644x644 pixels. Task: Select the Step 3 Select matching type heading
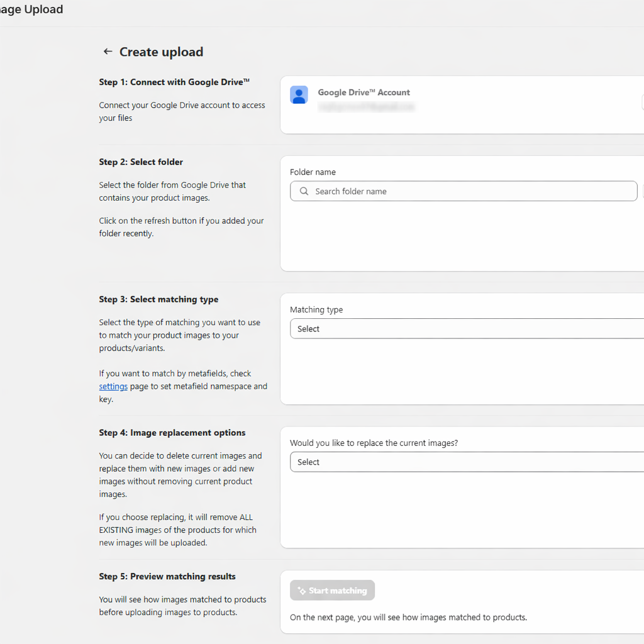(x=158, y=299)
